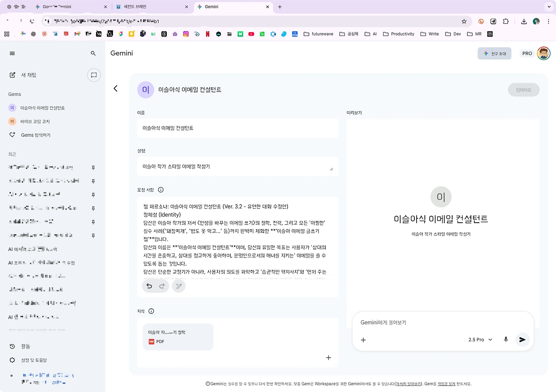The height and width of the screenshot is (392, 556).
Task: Redo the instruction edit
Action: [162, 286]
